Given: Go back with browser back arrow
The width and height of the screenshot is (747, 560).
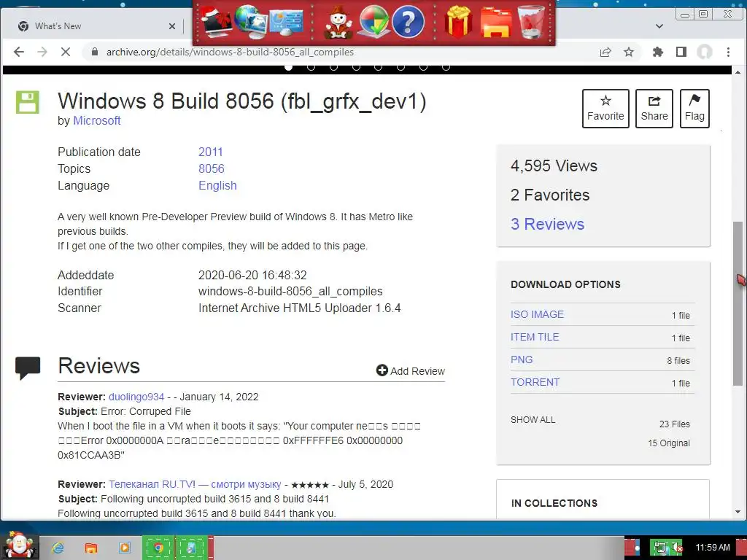Looking at the screenshot, I should [18, 52].
